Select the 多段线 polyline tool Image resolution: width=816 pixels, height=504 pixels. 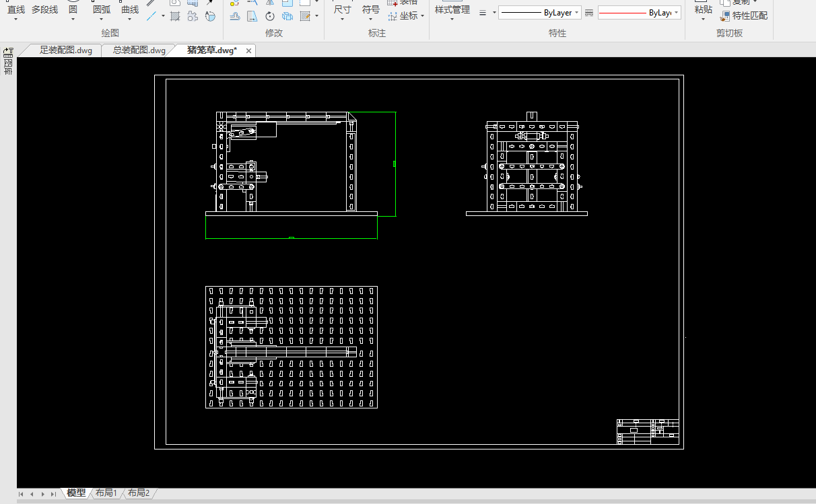pos(44,9)
